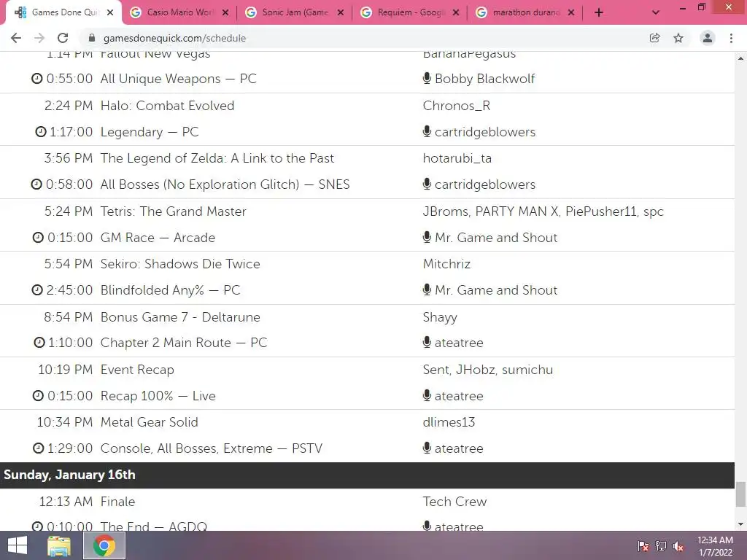Click Event Recap entry
This screenshot has height=560, width=747.
click(x=137, y=370)
